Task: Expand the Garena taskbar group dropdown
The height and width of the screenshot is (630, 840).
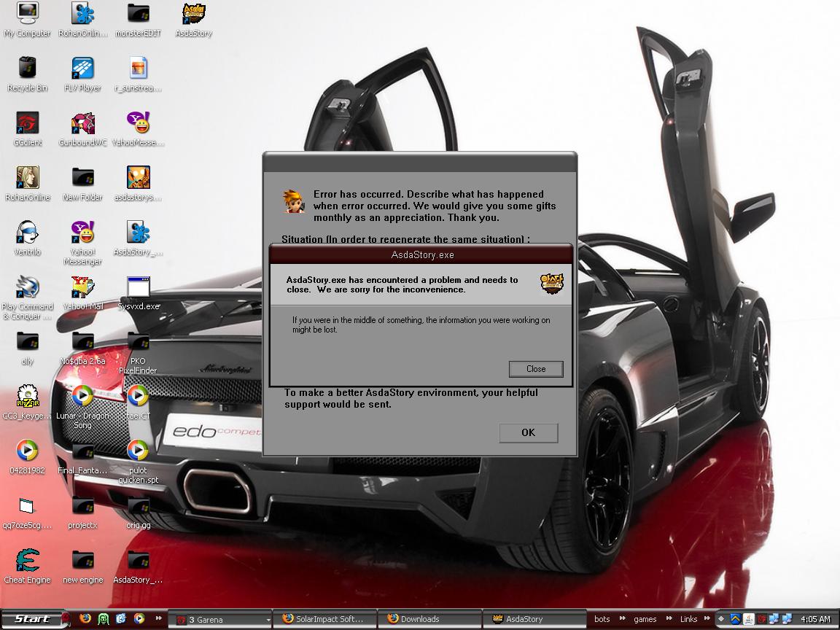Action: (x=268, y=620)
